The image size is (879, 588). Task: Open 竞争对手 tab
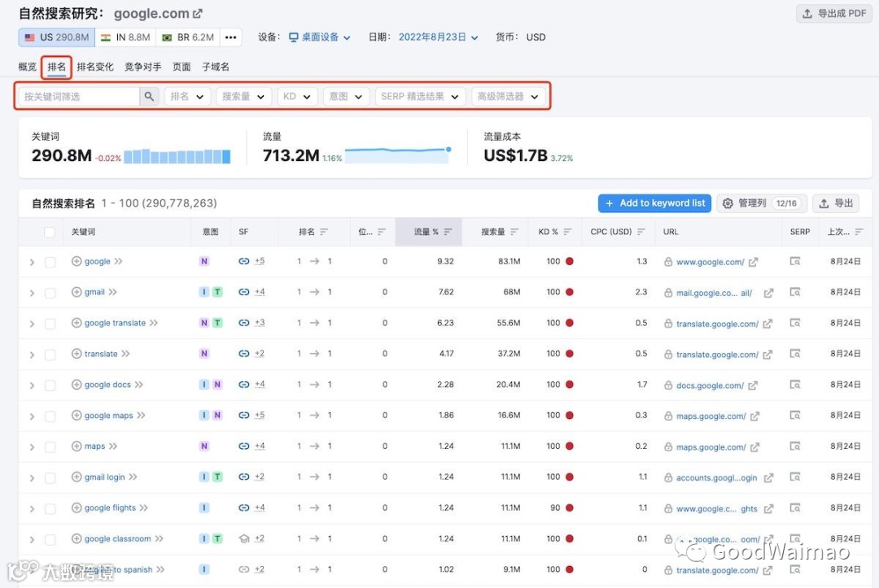pyautogui.click(x=143, y=67)
